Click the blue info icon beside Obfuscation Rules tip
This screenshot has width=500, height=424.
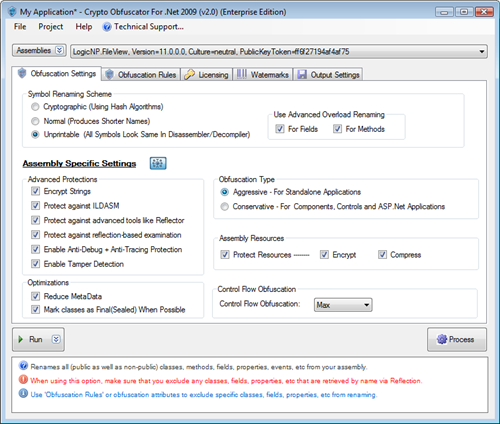[x=23, y=394]
